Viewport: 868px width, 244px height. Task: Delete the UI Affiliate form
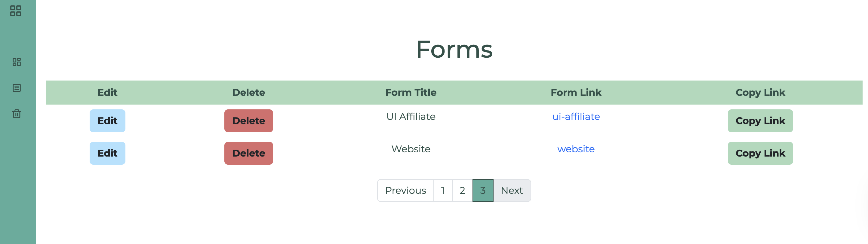(x=248, y=121)
